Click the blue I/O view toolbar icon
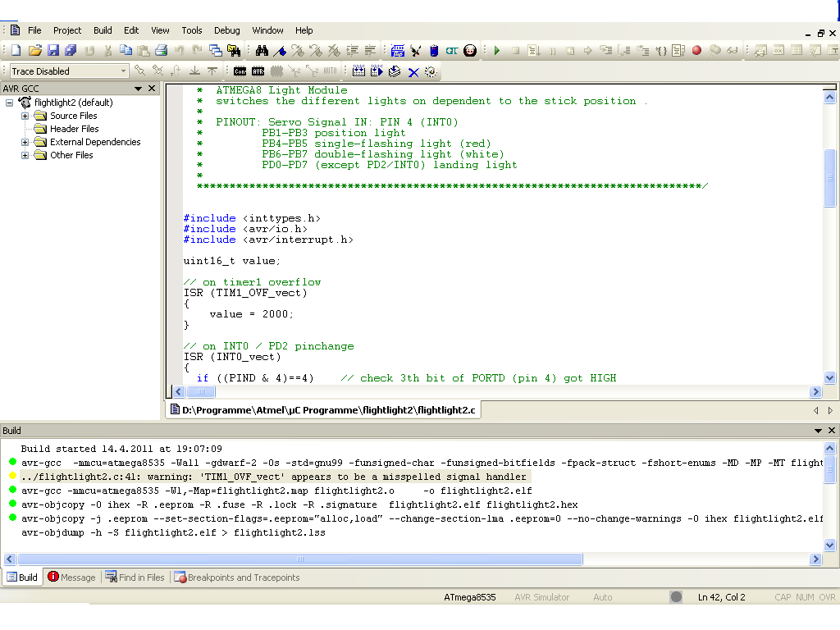 pos(398,50)
